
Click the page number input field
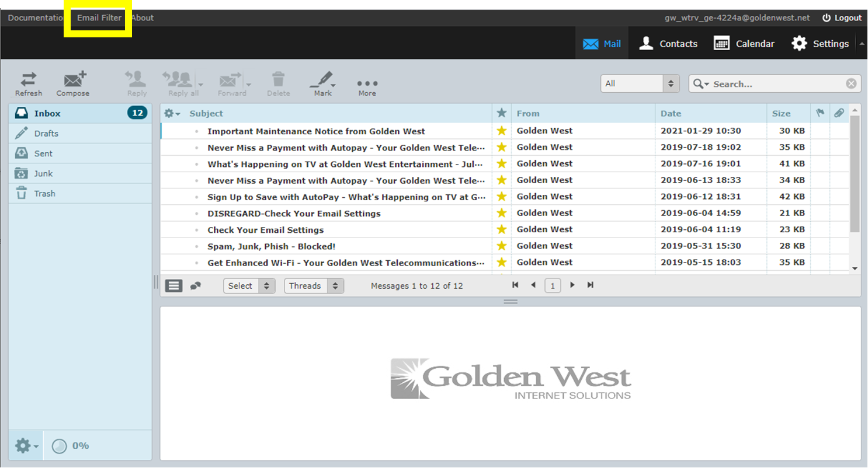coord(552,285)
